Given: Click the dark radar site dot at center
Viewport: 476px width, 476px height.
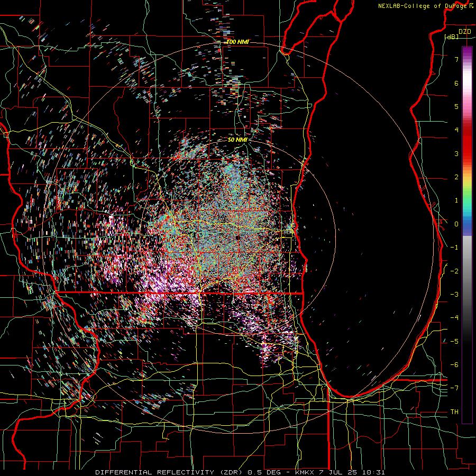Looking at the screenshot, I should pyautogui.click(x=237, y=237).
